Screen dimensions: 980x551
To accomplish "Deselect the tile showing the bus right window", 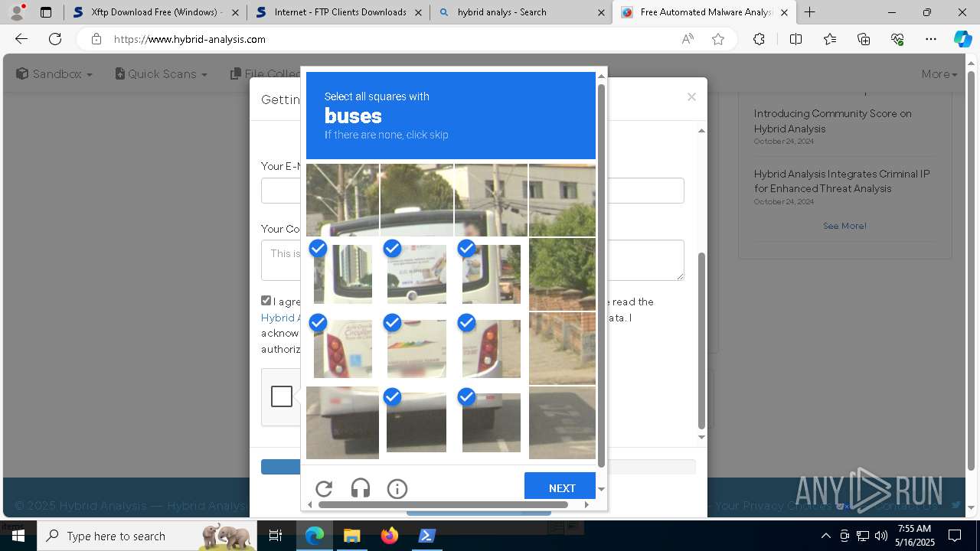I will coord(491,274).
